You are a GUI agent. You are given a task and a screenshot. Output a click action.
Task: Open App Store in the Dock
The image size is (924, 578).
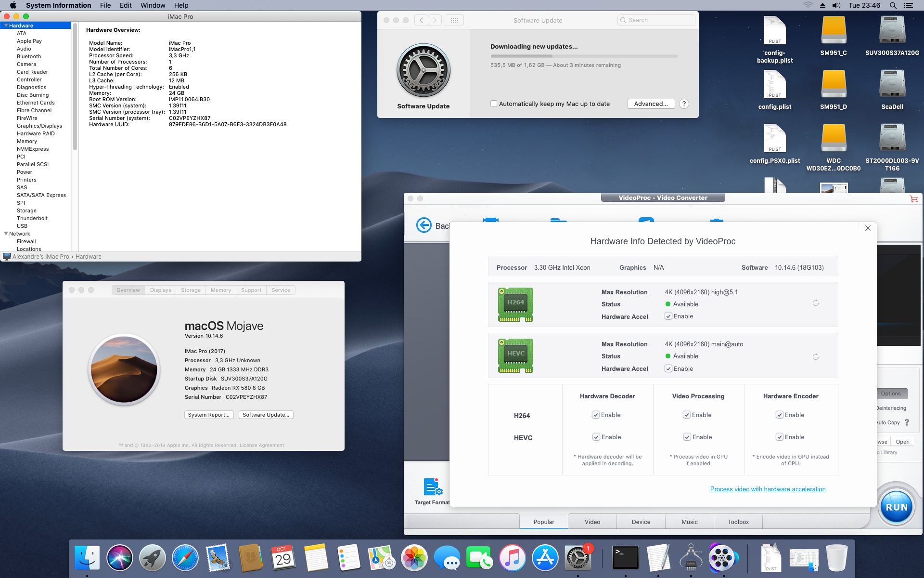point(545,558)
